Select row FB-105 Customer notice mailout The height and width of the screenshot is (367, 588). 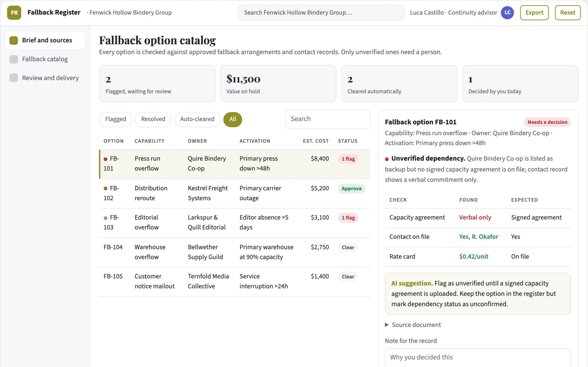[x=234, y=282]
